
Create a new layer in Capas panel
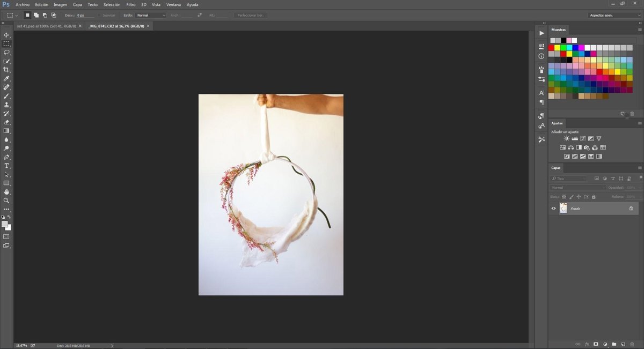pyautogui.click(x=623, y=344)
